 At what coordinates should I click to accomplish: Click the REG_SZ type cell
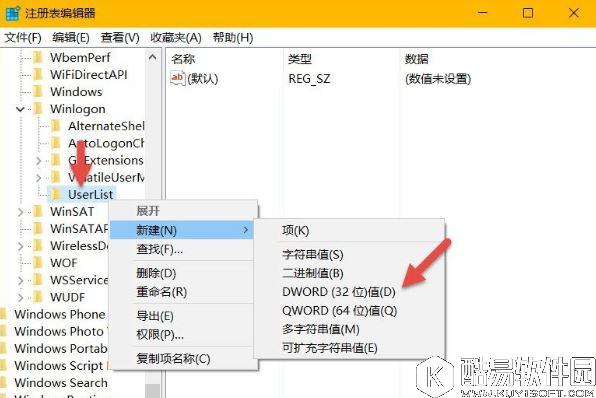point(309,79)
